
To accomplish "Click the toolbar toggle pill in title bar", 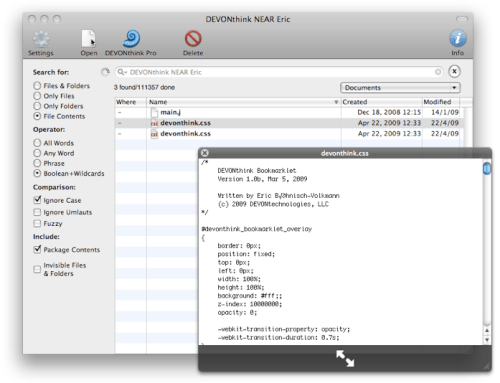I will click(x=462, y=19).
